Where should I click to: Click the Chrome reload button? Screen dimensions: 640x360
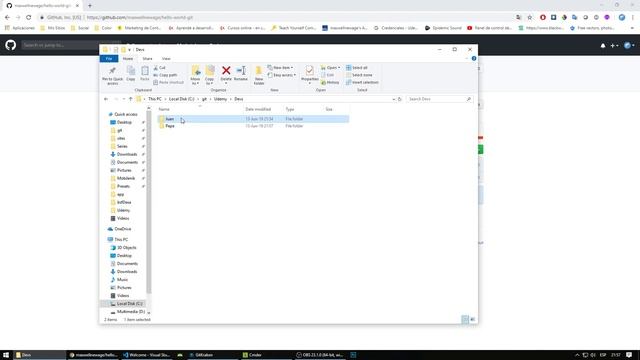tap(29, 18)
